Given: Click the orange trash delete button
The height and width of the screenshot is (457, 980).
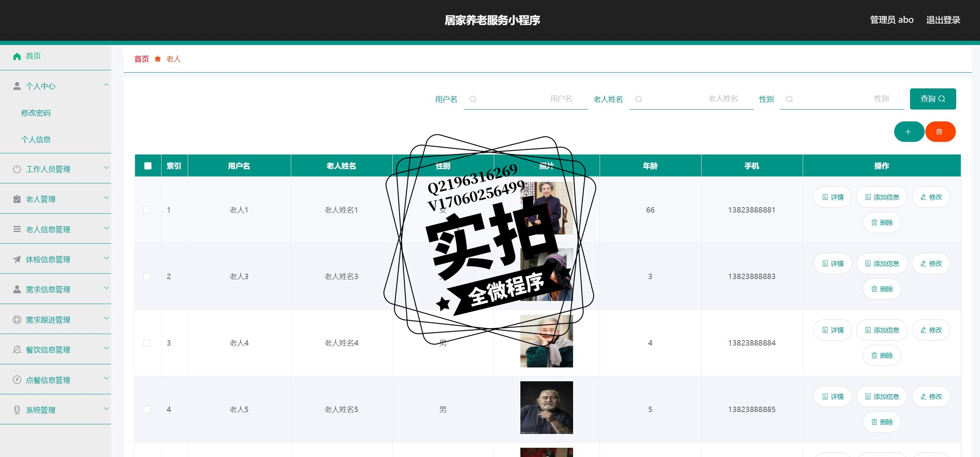Looking at the screenshot, I should pos(940,132).
